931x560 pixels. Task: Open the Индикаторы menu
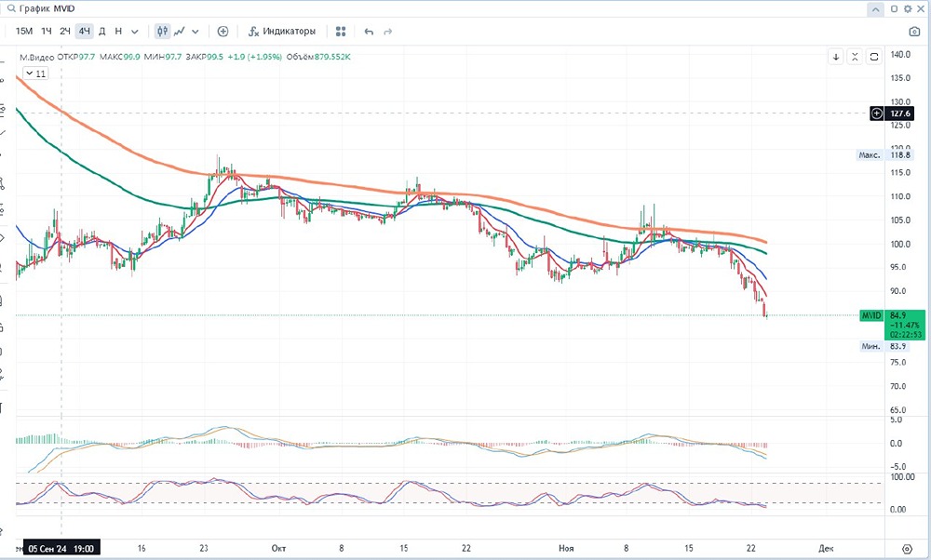coord(283,32)
